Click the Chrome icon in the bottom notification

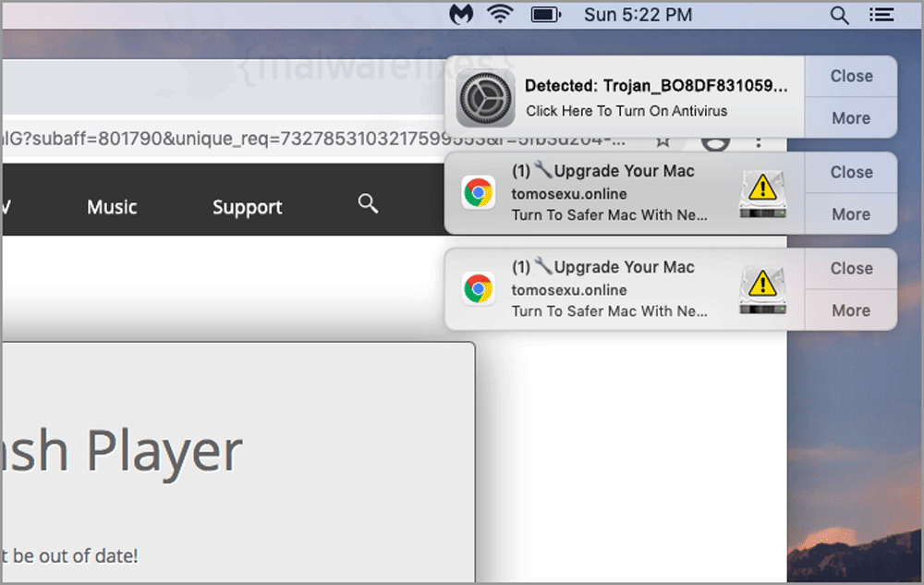pyautogui.click(x=478, y=288)
